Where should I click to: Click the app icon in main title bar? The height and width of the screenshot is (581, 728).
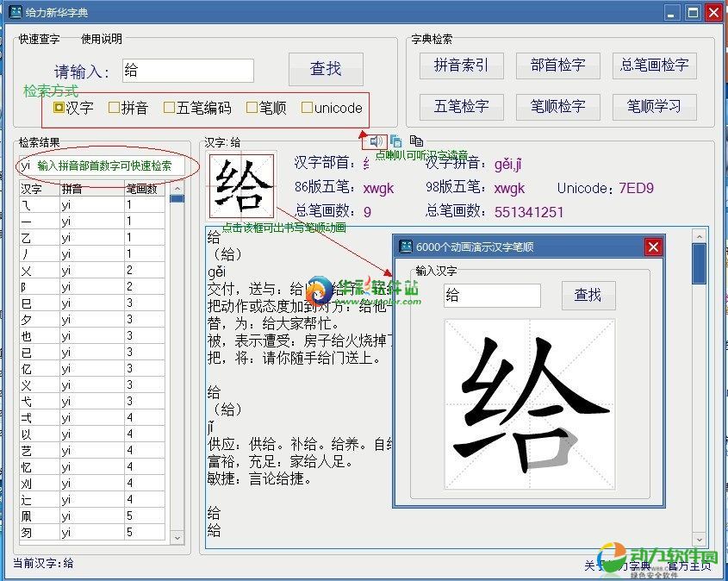15,12
